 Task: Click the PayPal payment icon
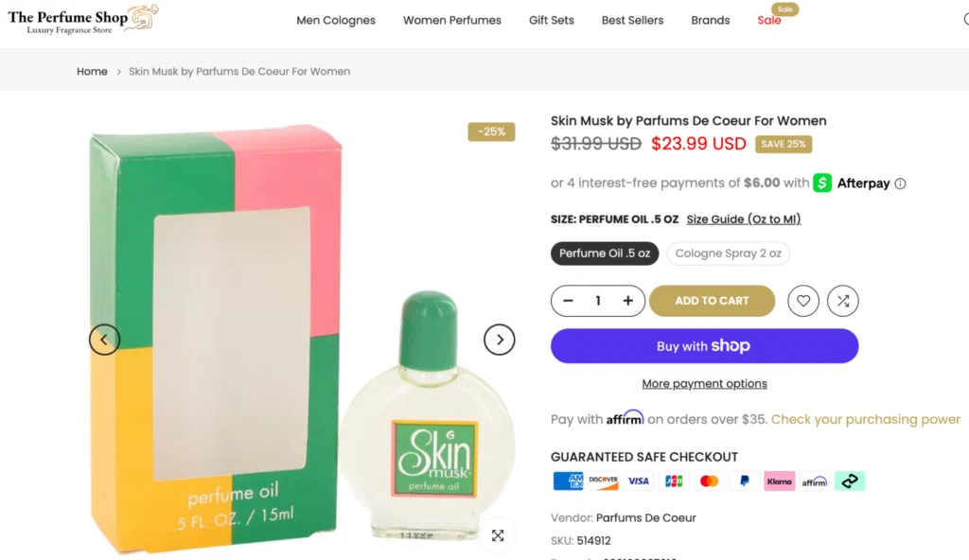[744, 481]
